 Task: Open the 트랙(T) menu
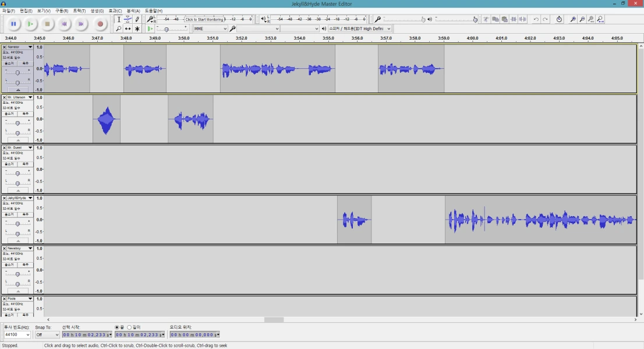pyautogui.click(x=79, y=10)
